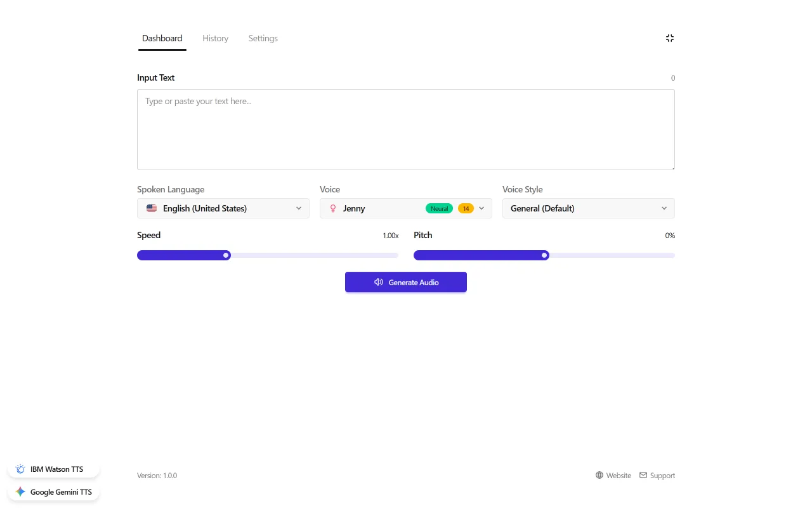Open the Voice Style dropdown
This screenshot has height=508, width=812.
click(588, 208)
